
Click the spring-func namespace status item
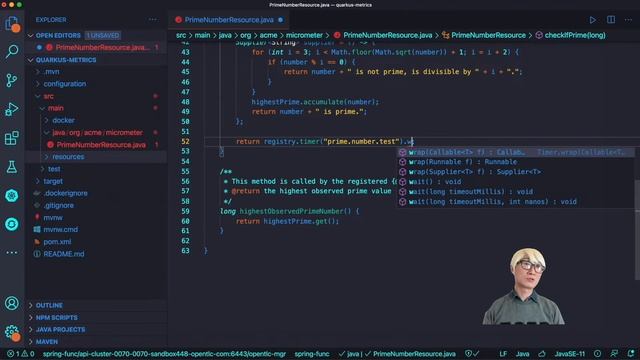point(312,353)
